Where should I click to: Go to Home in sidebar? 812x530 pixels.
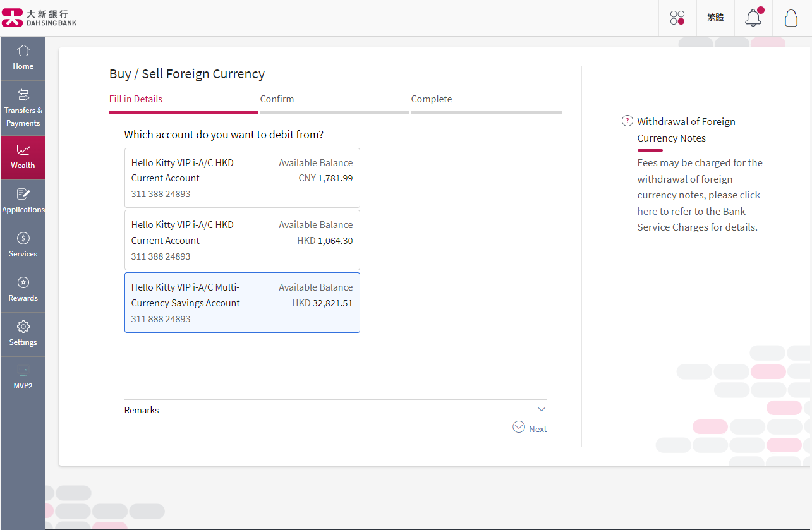coord(23,58)
